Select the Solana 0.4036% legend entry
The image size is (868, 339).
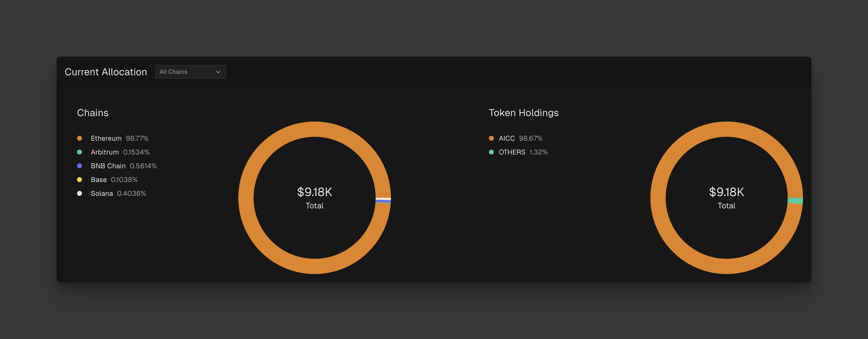click(118, 194)
